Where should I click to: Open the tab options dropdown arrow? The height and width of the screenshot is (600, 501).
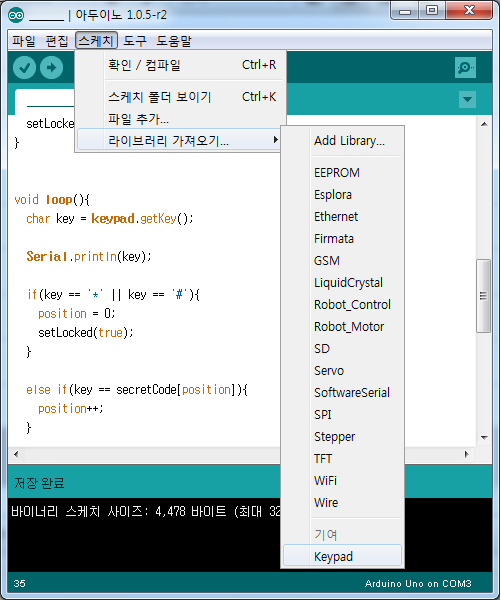click(x=467, y=99)
